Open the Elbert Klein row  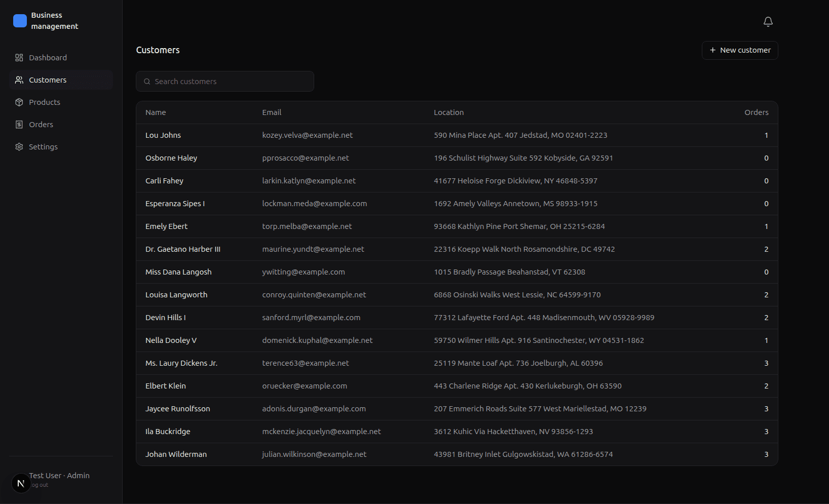[457, 386]
